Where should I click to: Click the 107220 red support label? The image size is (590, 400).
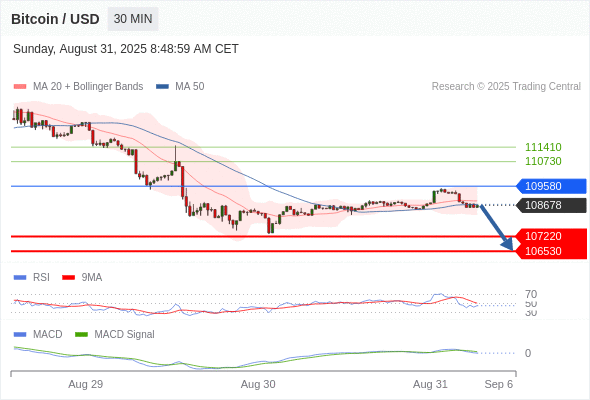(x=551, y=236)
